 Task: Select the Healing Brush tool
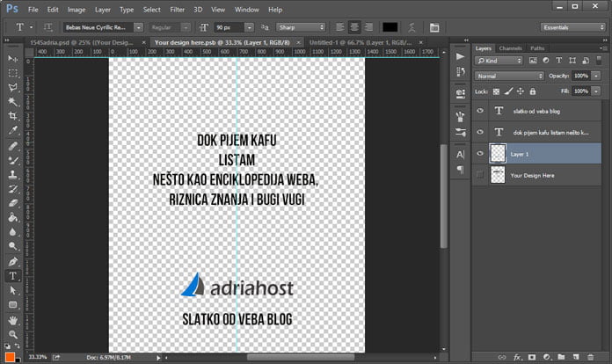(x=12, y=146)
